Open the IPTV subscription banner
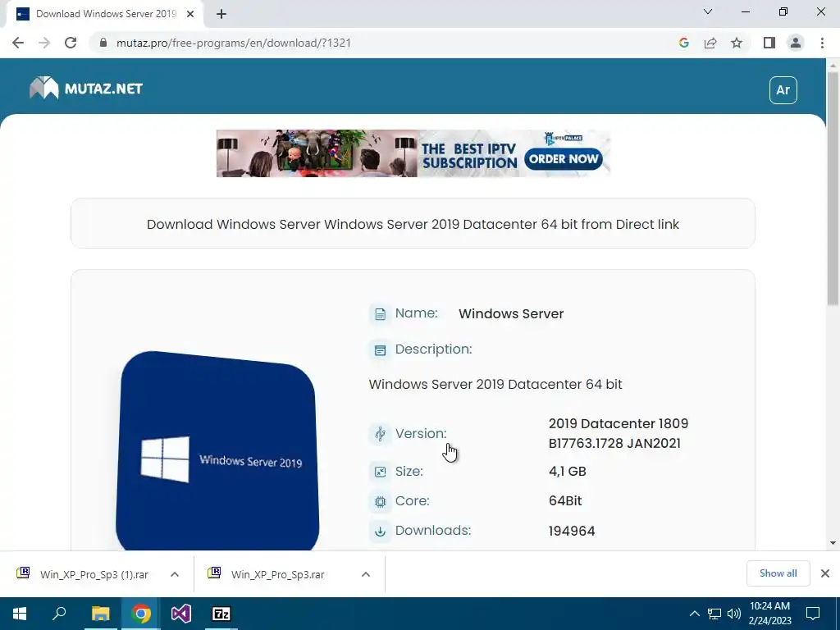 (x=413, y=153)
